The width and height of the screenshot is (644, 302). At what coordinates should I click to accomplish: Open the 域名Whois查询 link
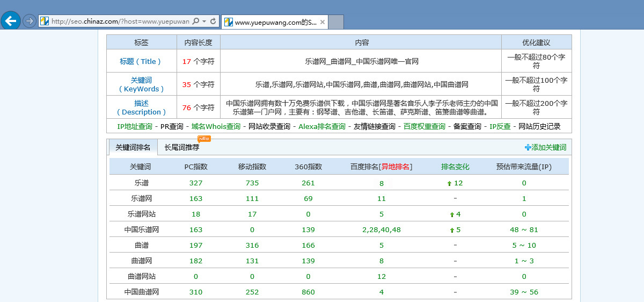tap(216, 126)
